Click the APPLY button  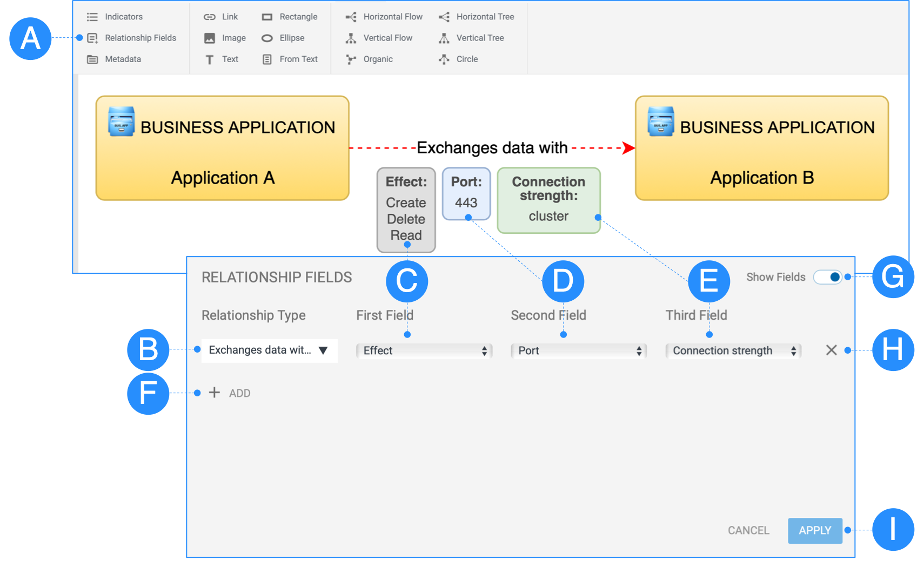tap(815, 531)
